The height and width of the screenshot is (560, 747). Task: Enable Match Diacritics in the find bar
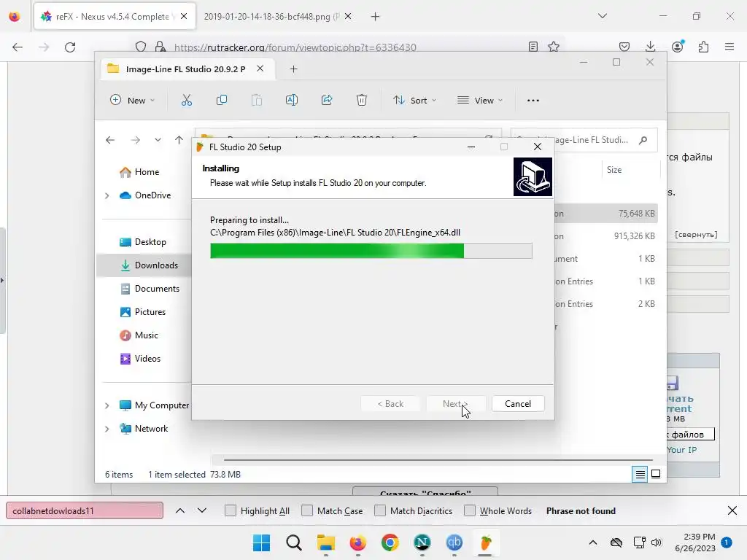tap(379, 510)
